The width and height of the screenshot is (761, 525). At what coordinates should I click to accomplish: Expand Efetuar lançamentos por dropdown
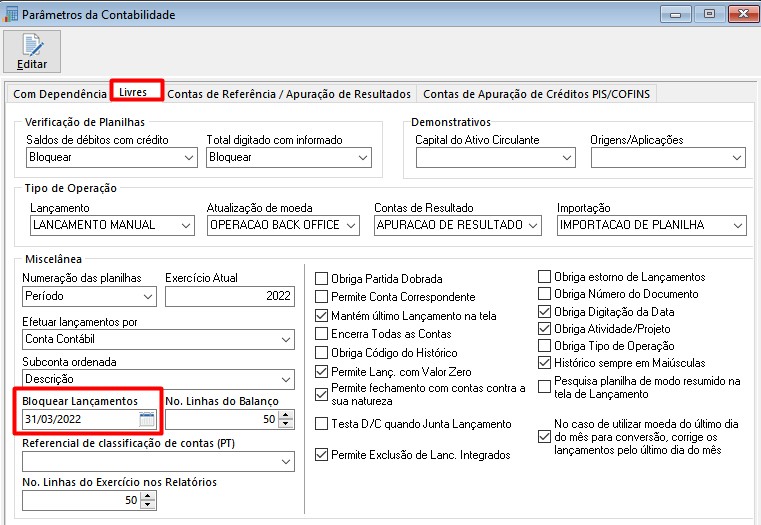[286, 340]
